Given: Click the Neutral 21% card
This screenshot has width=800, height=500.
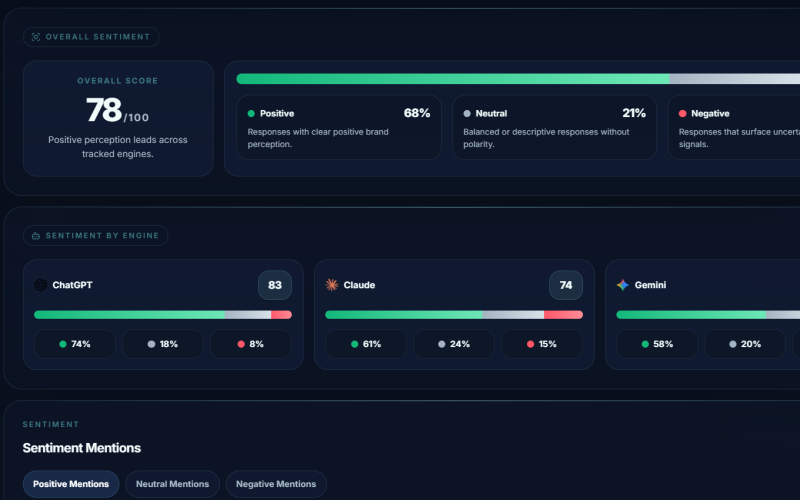Looking at the screenshot, I should 555,127.
